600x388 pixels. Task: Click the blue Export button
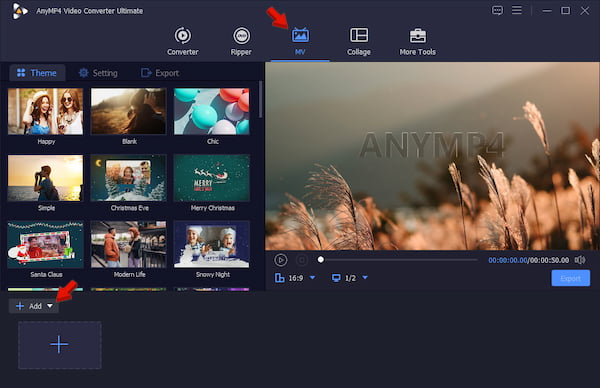[571, 278]
